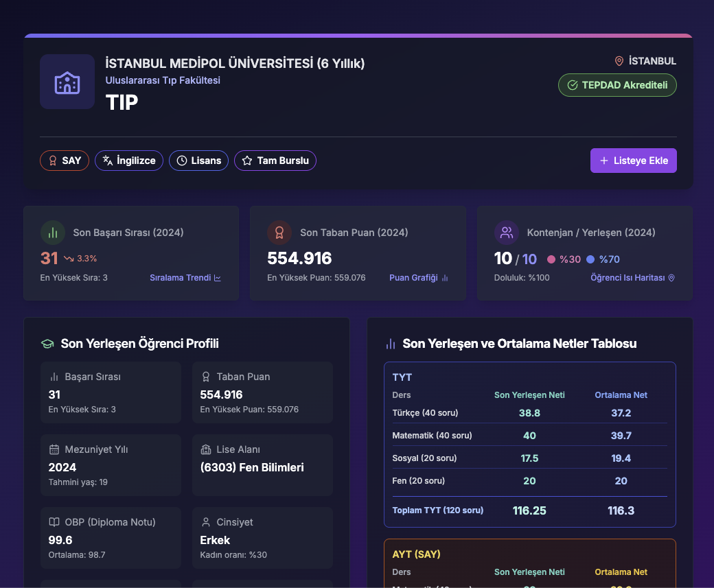Click the people icon for Kontenjan / Yerleşen

[x=507, y=233]
